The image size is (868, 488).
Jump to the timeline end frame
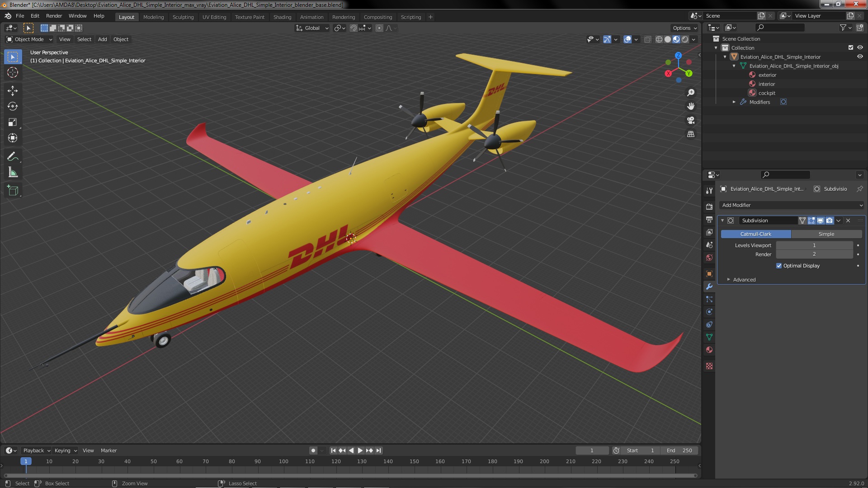(x=379, y=450)
